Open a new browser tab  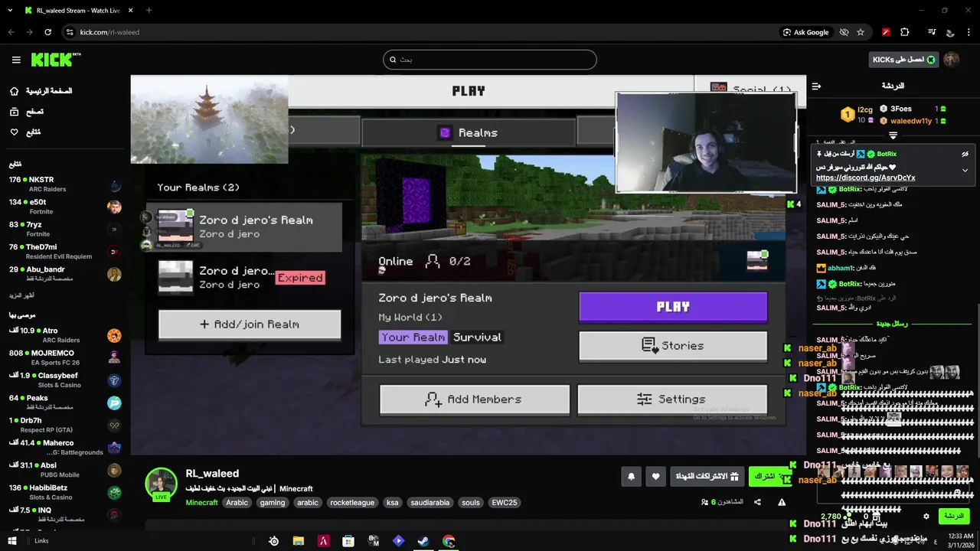pyautogui.click(x=149, y=10)
